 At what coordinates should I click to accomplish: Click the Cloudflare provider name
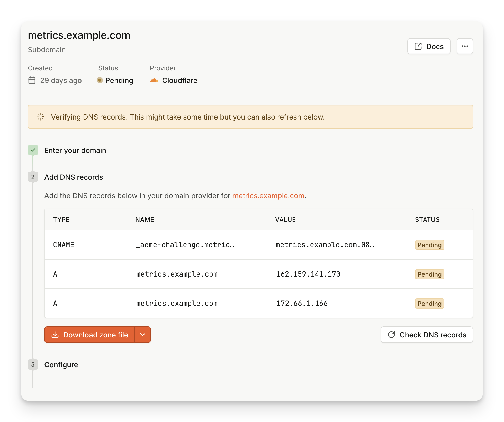pyautogui.click(x=180, y=80)
